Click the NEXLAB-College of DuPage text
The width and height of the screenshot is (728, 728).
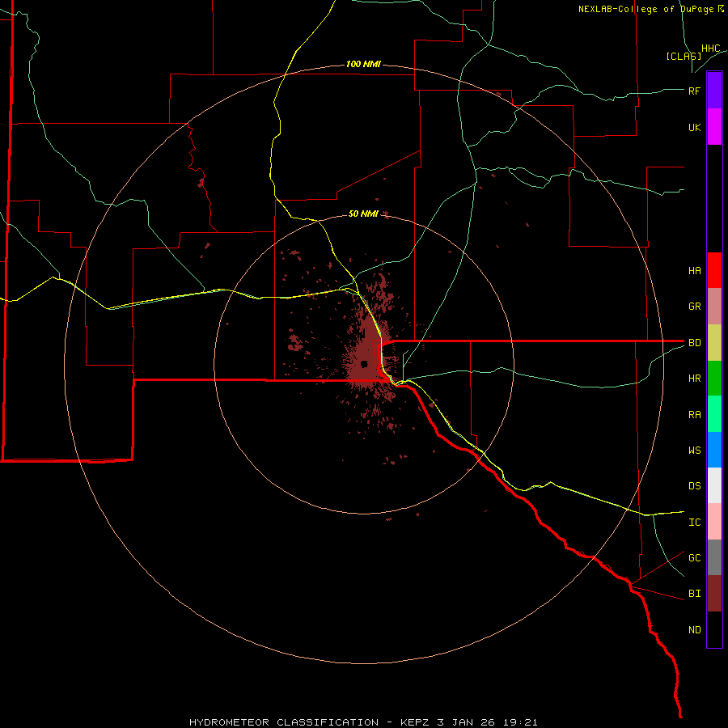point(646,9)
